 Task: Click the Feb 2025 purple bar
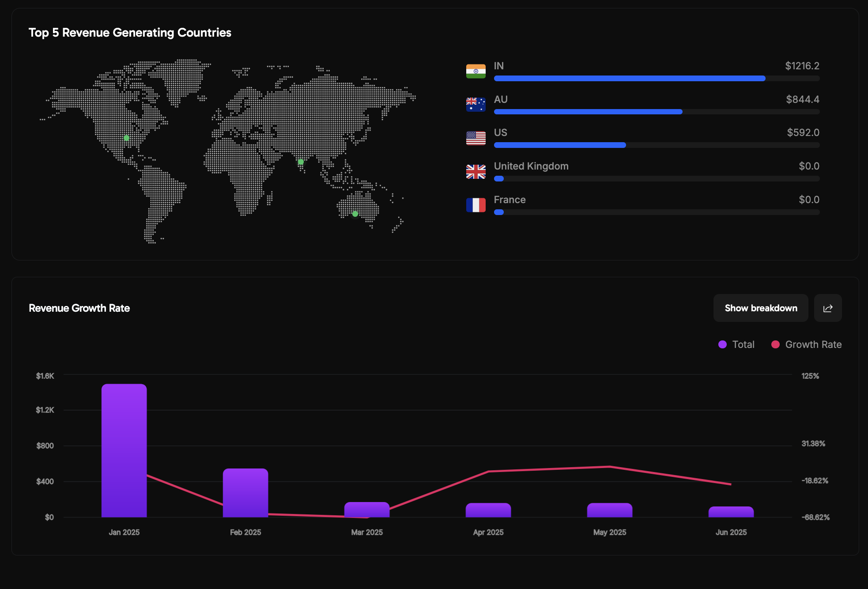245,492
